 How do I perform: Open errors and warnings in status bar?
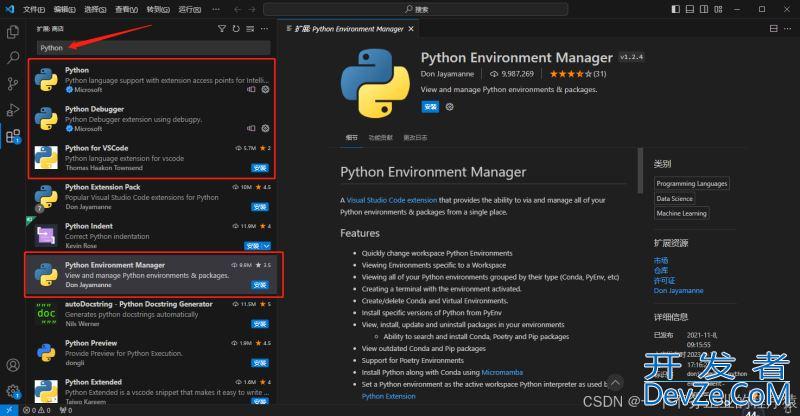[37, 410]
